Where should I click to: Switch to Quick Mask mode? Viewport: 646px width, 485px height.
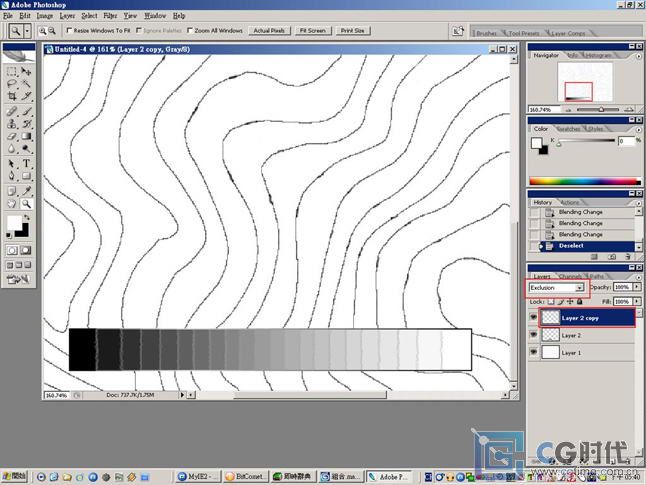[x=26, y=250]
